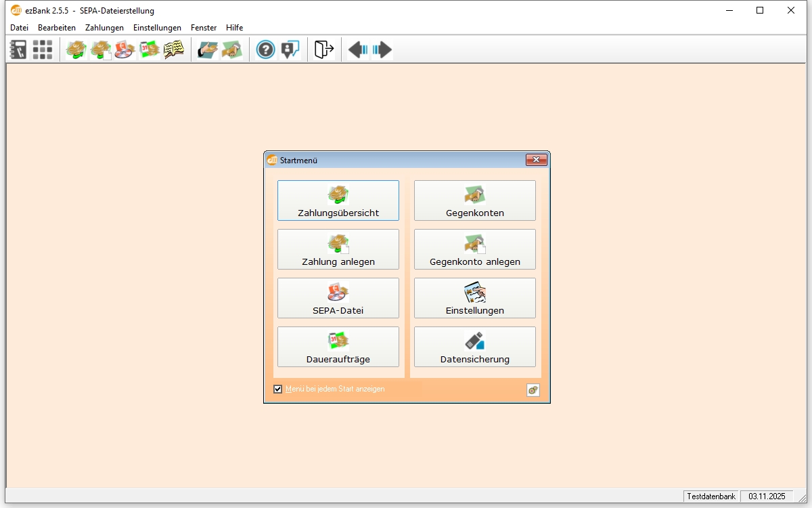Click the open book toolbar icon
This screenshot has height=508, width=812.
click(174, 49)
